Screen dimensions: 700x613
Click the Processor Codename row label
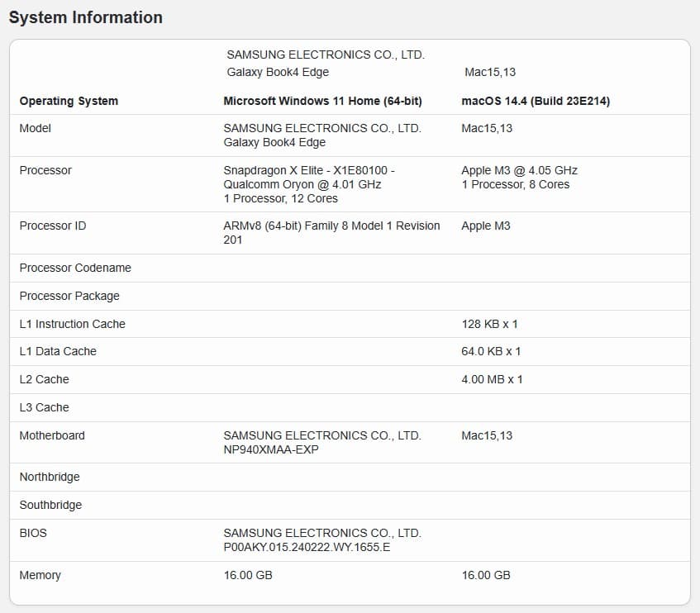(75, 268)
